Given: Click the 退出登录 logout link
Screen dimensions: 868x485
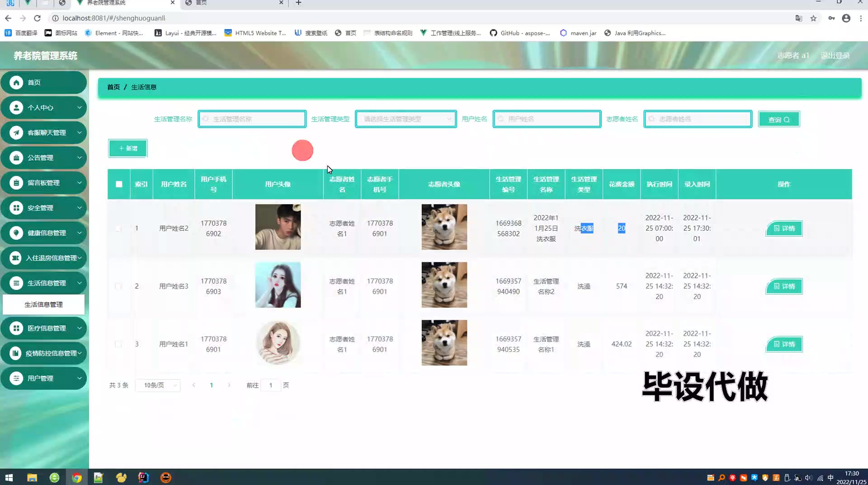Looking at the screenshot, I should tap(835, 56).
